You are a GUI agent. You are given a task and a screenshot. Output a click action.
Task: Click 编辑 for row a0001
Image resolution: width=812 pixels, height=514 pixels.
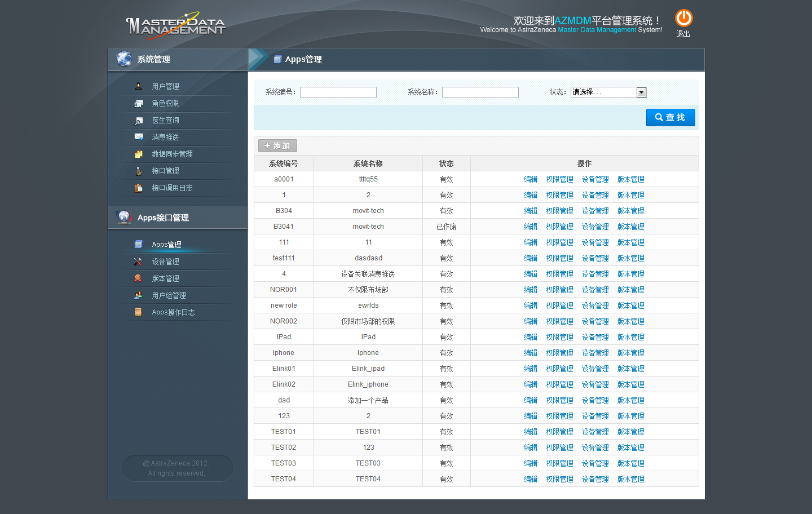[x=531, y=179]
